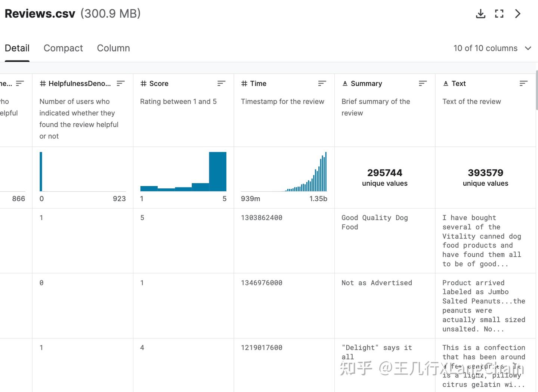The width and height of the screenshot is (538, 392).
Task: Download the Reviews.csv file
Action: [x=480, y=14]
